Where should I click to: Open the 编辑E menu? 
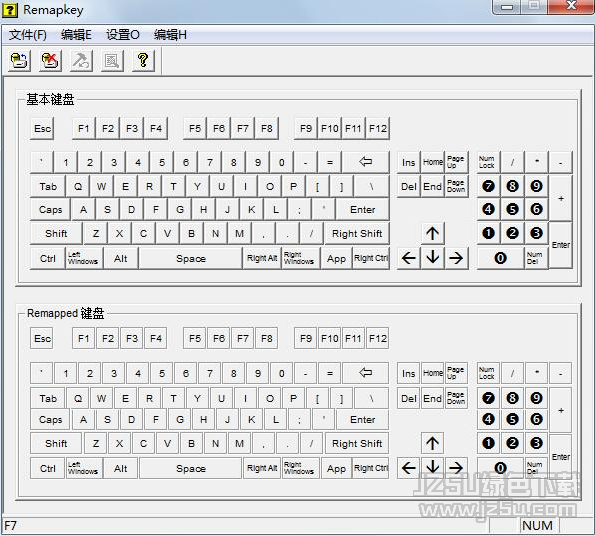tap(76, 35)
